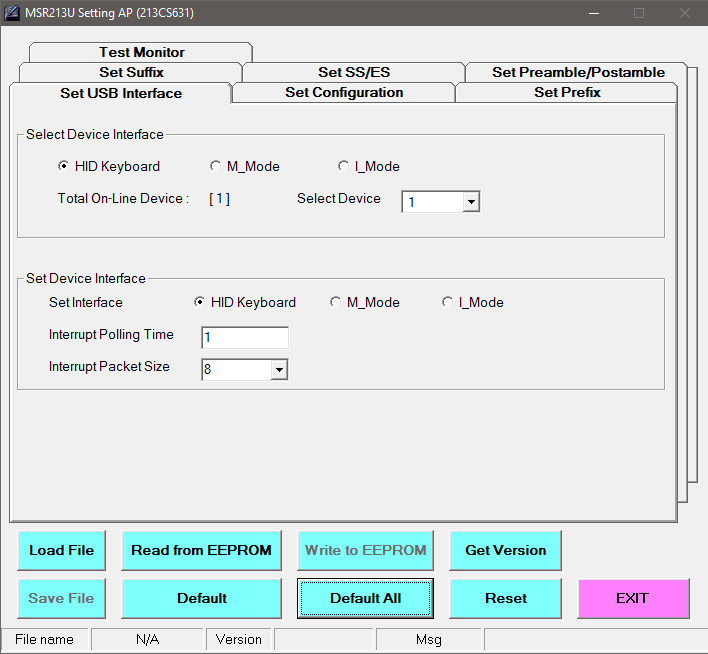The width and height of the screenshot is (708, 654).
Task: Click the 'N/A' file name status cell
Action: (x=147, y=639)
